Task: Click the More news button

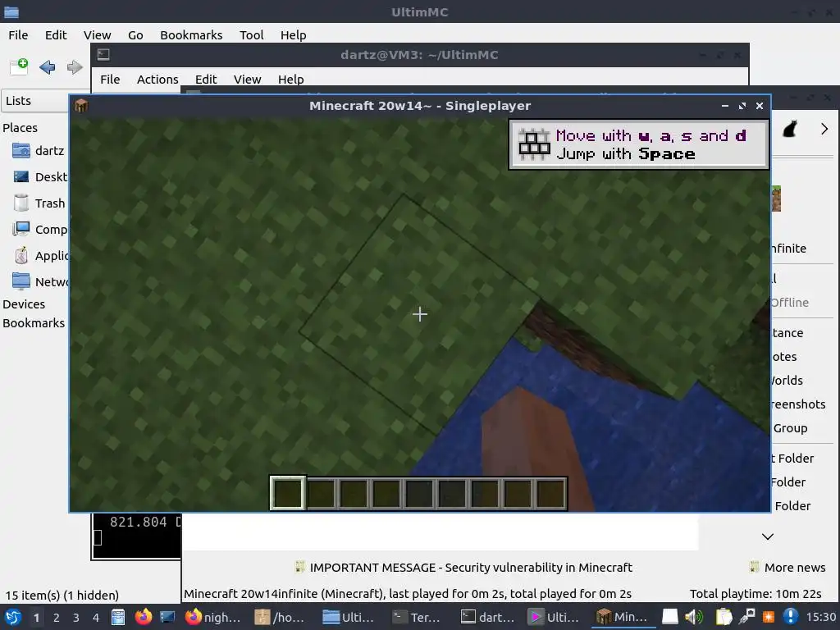Action: [787, 568]
